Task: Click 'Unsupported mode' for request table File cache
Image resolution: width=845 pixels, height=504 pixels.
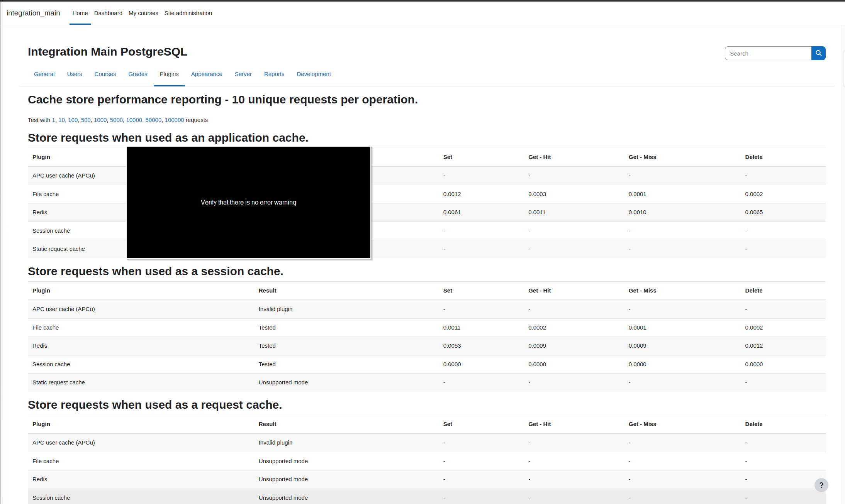Action: tap(283, 461)
